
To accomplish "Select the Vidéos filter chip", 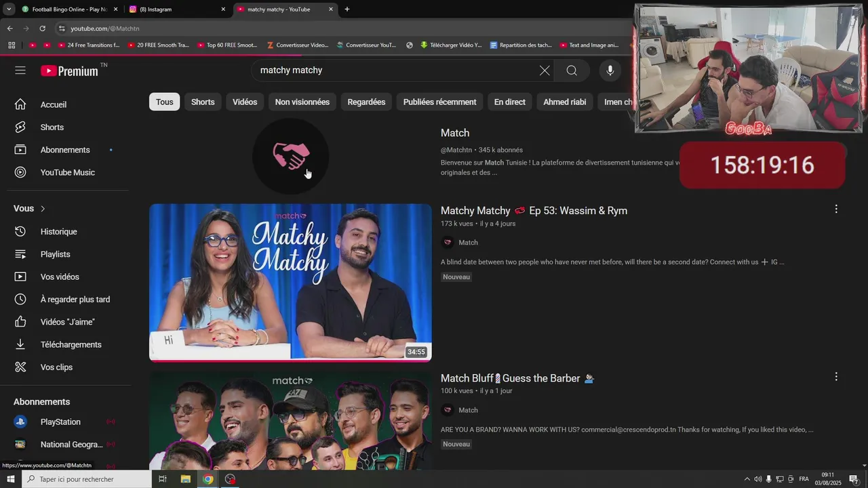I will coord(245,102).
